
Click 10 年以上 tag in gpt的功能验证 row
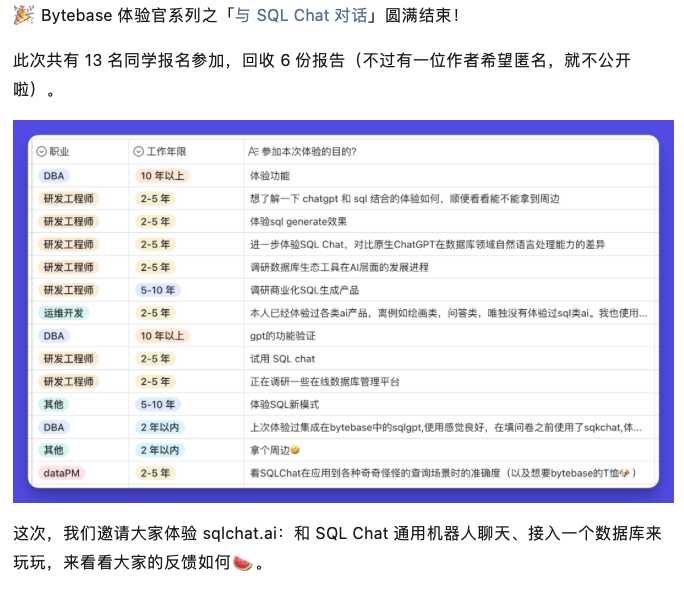[x=162, y=336]
